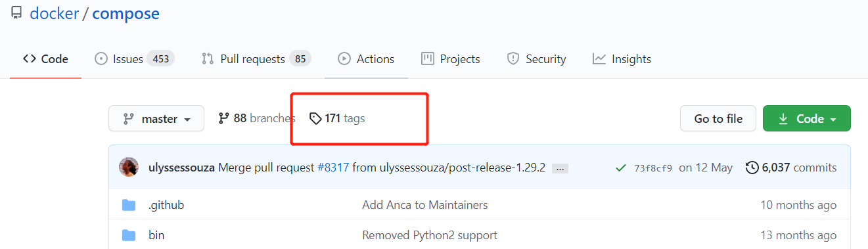
Task: Open pull request #8317 link
Action: [334, 168]
